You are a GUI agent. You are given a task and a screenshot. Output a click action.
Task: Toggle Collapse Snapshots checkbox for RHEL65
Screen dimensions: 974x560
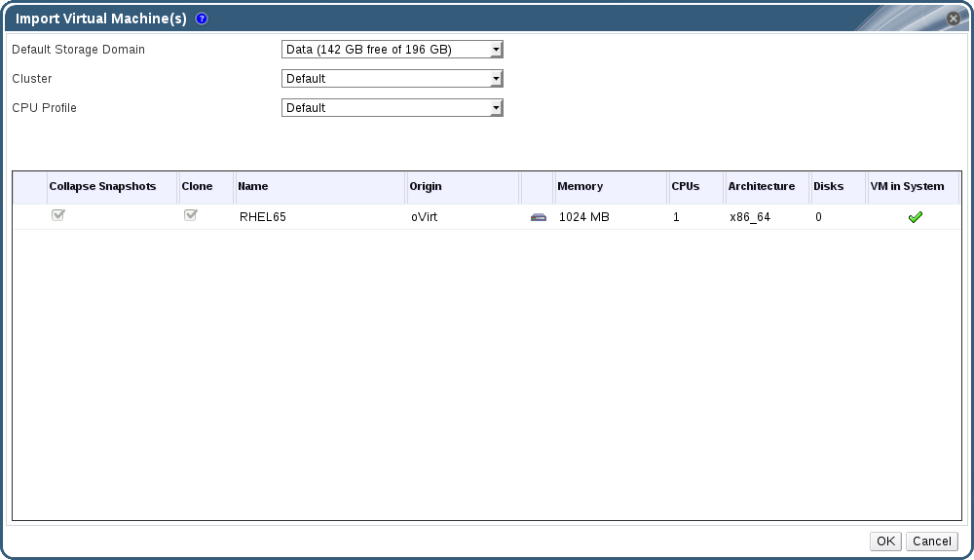click(58, 216)
